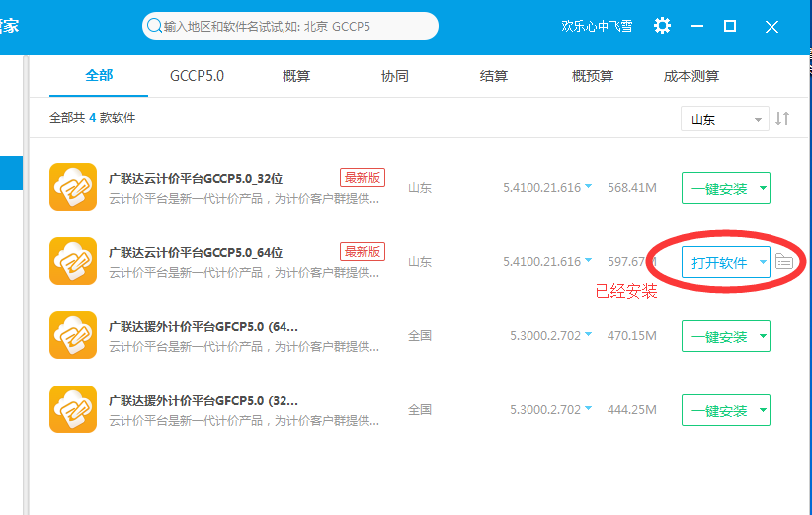Open install folder icon beside 打开软件
Image resolution: width=812 pixels, height=515 pixels.
coord(784,262)
